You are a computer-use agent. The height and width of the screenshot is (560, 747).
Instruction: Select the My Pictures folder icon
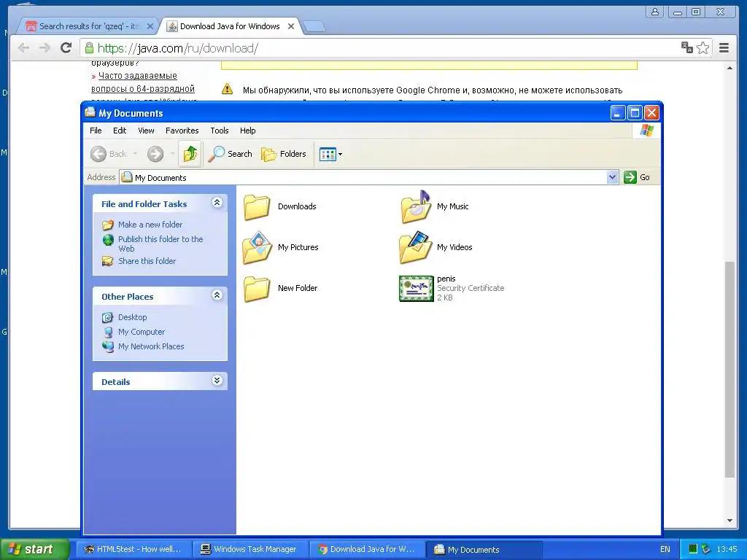coord(258,248)
